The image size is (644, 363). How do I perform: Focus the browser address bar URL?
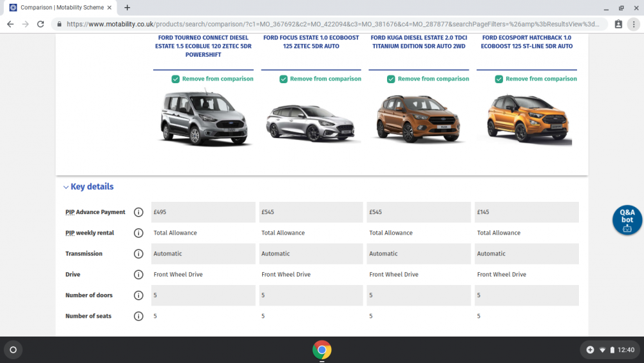click(333, 25)
